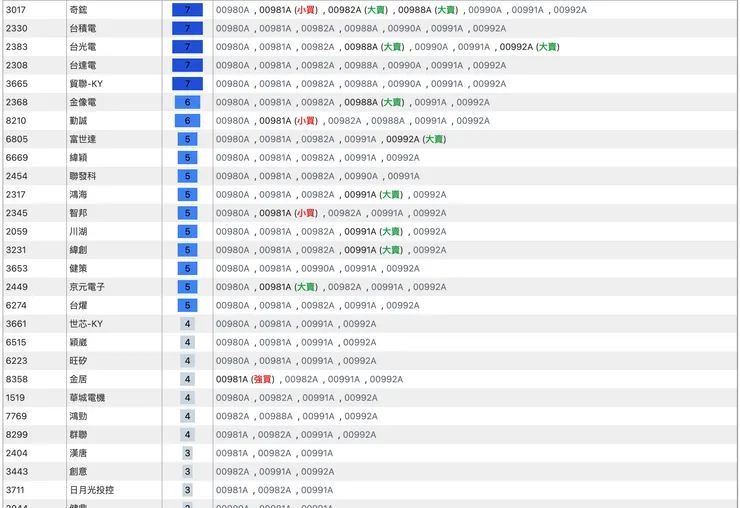Click 00990A in the 2454 row
740x508 pixels.
[x=361, y=176]
